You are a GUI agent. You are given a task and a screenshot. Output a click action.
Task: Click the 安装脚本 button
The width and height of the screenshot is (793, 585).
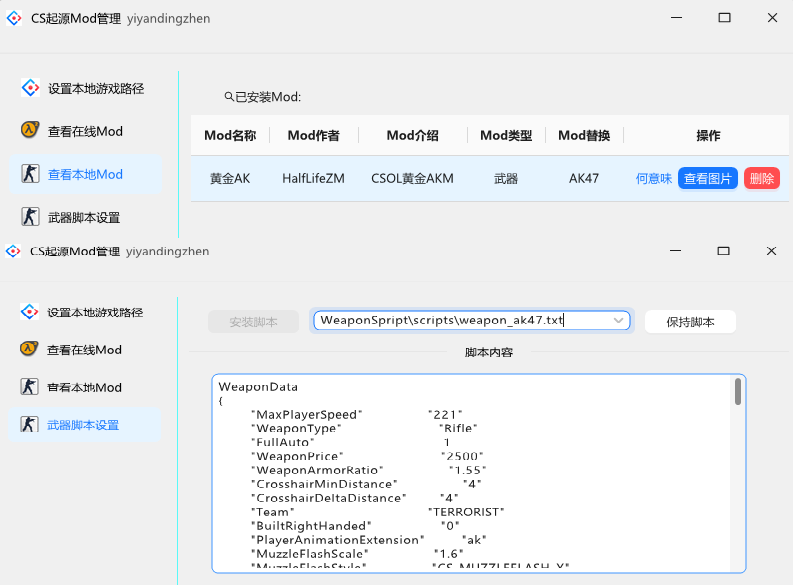tap(254, 322)
